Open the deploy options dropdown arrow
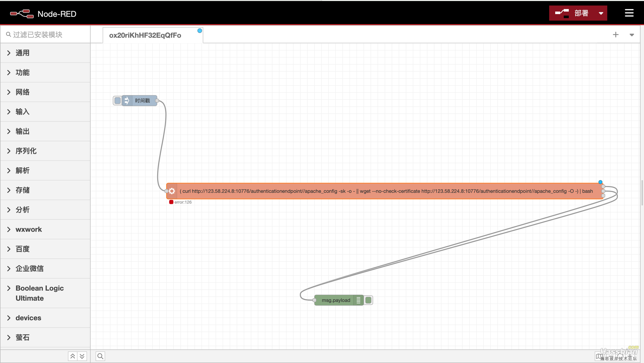 (x=601, y=13)
